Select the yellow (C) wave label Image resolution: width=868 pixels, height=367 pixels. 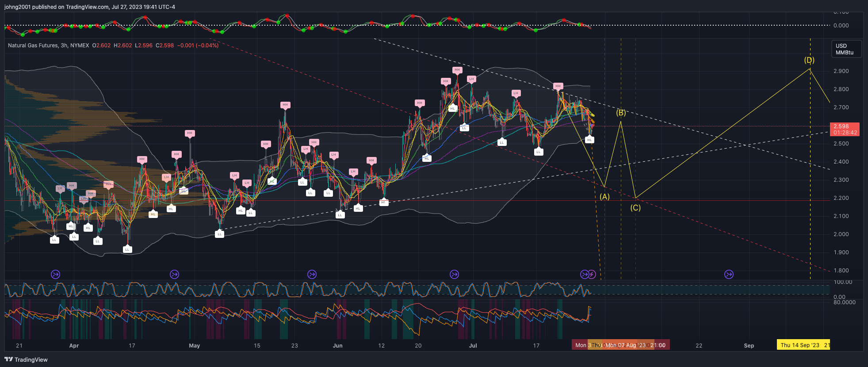[x=635, y=207]
